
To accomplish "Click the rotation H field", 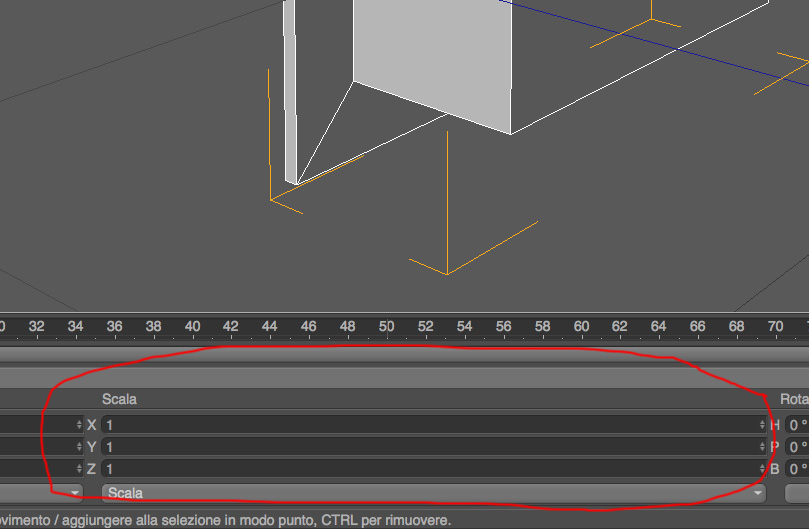I will tap(797, 425).
